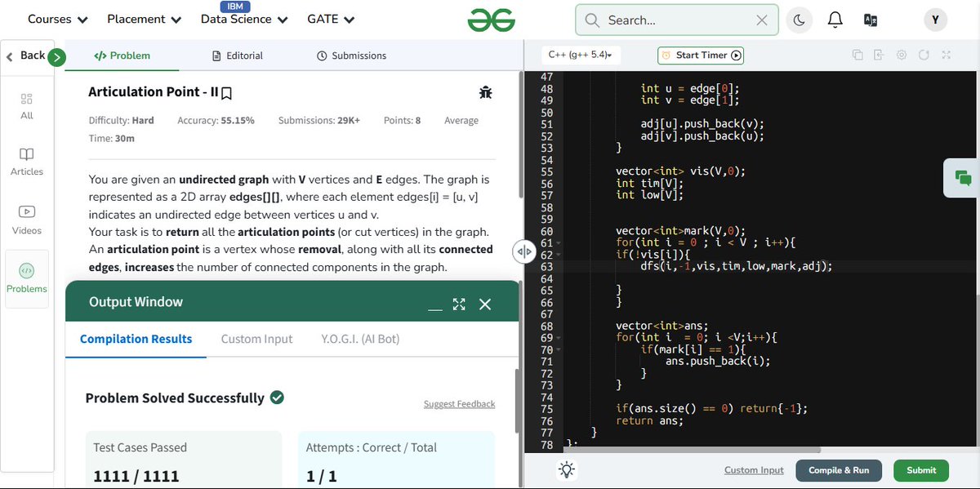
Task: Click the IBM badge above Data Science
Action: (x=234, y=7)
